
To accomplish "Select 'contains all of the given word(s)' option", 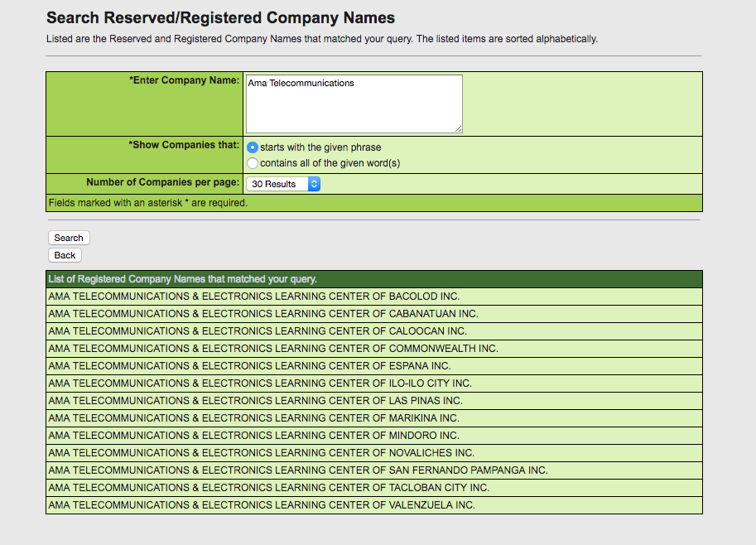I will click(x=253, y=163).
